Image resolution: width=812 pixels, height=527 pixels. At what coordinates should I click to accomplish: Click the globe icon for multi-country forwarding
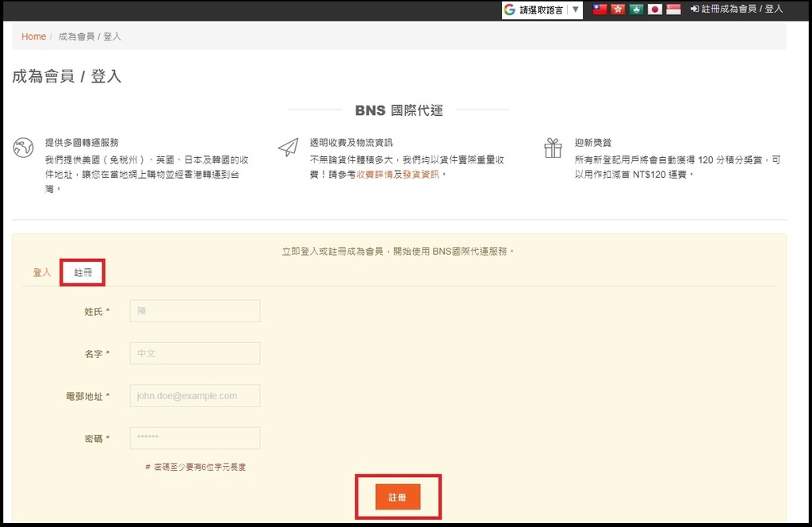[24, 148]
